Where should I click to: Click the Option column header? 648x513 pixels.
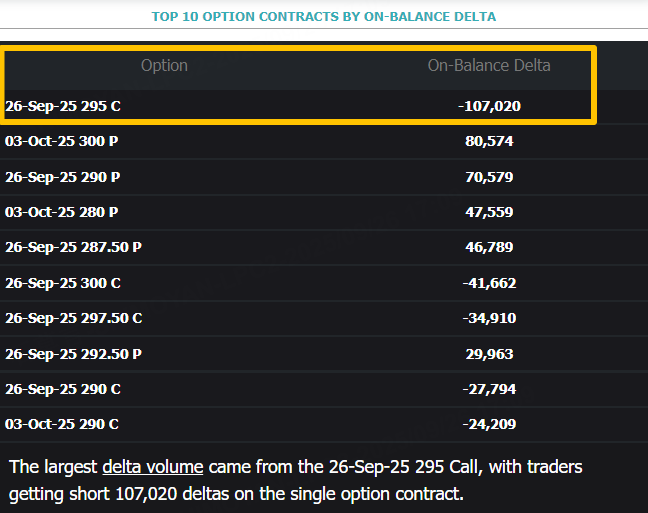(x=164, y=66)
